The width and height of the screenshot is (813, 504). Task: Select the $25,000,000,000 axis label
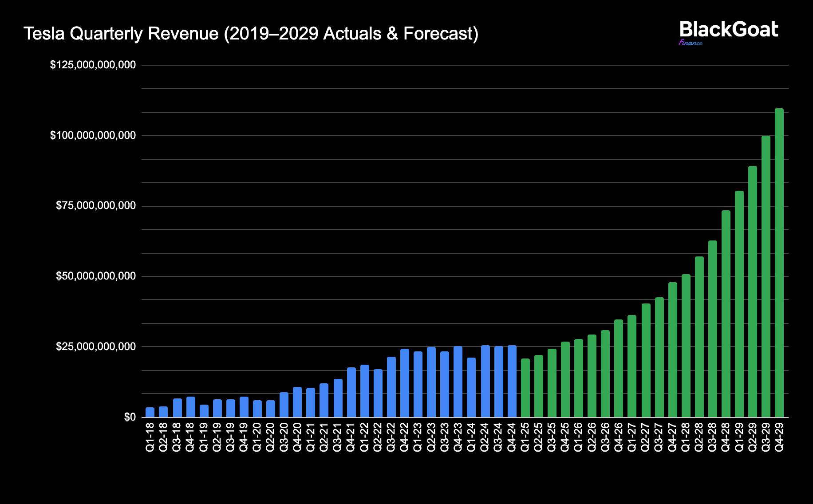[x=96, y=346]
